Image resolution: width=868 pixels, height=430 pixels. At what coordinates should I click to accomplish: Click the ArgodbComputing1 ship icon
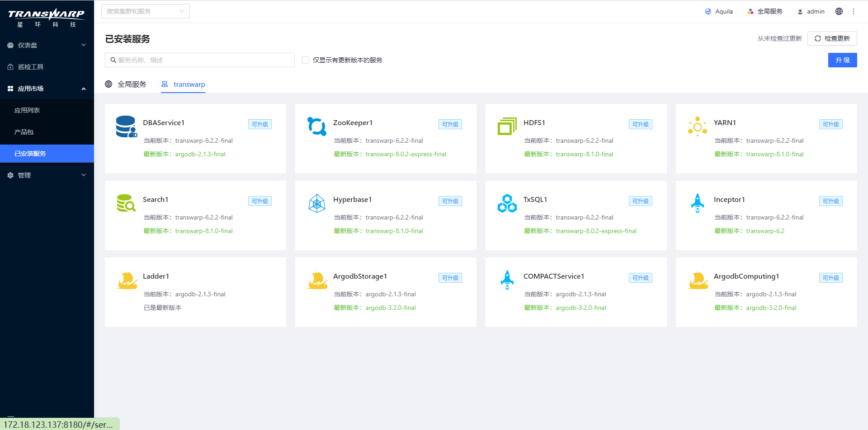pyautogui.click(x=698, y=280)
